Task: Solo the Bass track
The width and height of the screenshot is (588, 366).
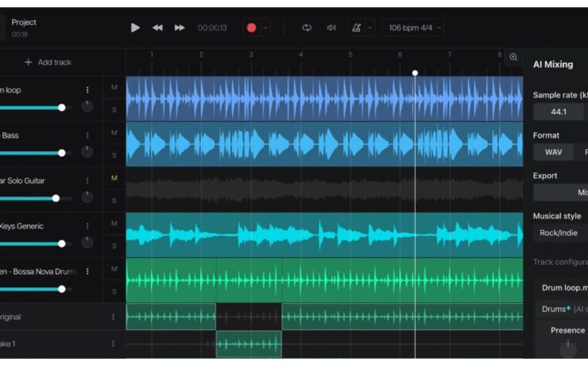Action: (114, 155)
